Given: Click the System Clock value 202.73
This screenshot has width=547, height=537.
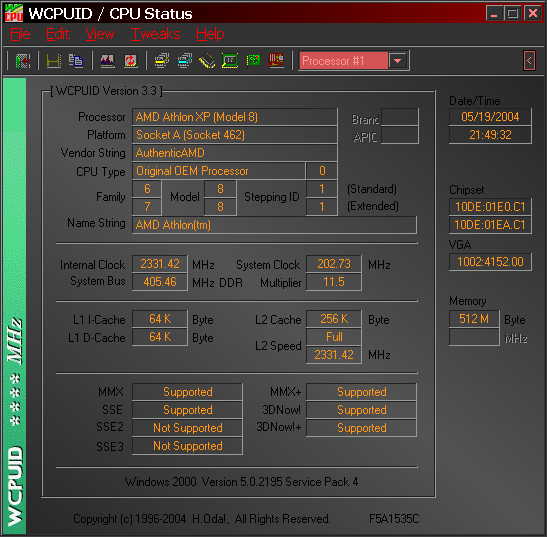Looking at the screenshot, I should pyautogui.click(x=334, y=264).
